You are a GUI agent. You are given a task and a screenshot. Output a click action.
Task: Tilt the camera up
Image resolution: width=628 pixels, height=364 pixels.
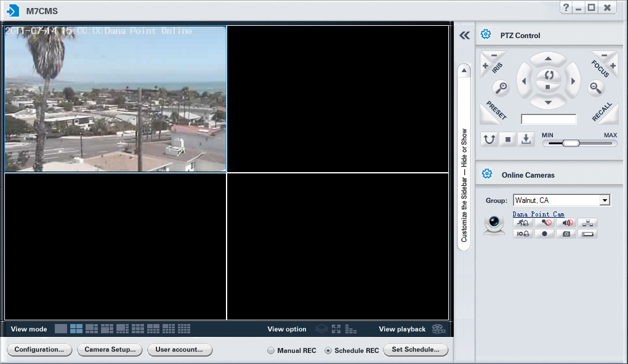coord(548,59)
